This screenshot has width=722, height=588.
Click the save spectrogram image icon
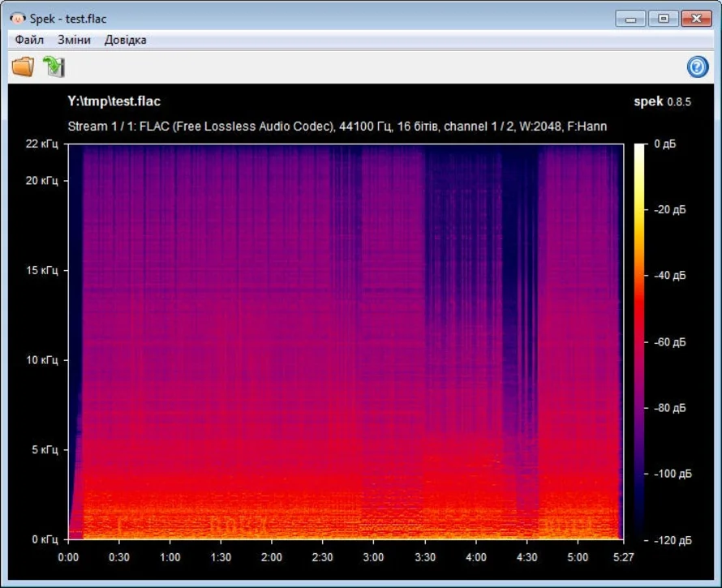click(x=54, y=67)
